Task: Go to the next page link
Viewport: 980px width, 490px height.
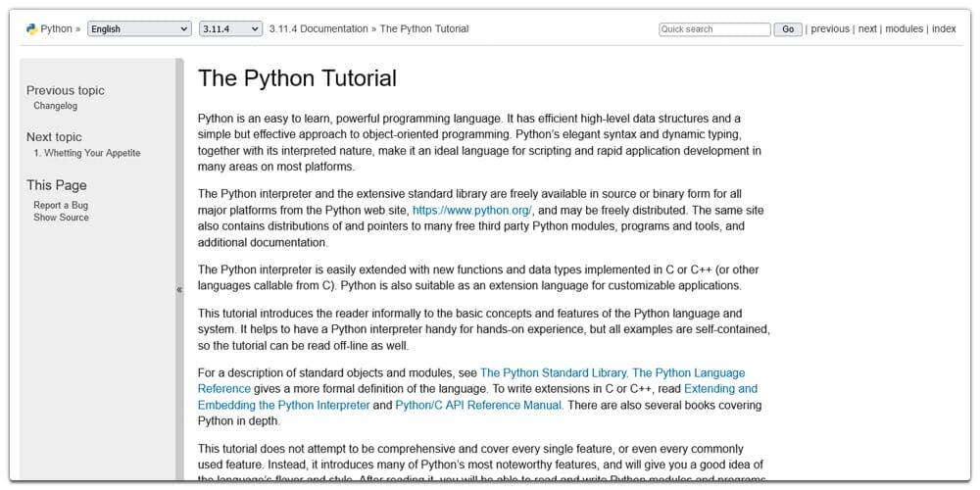Action: (x=867, y=28)
